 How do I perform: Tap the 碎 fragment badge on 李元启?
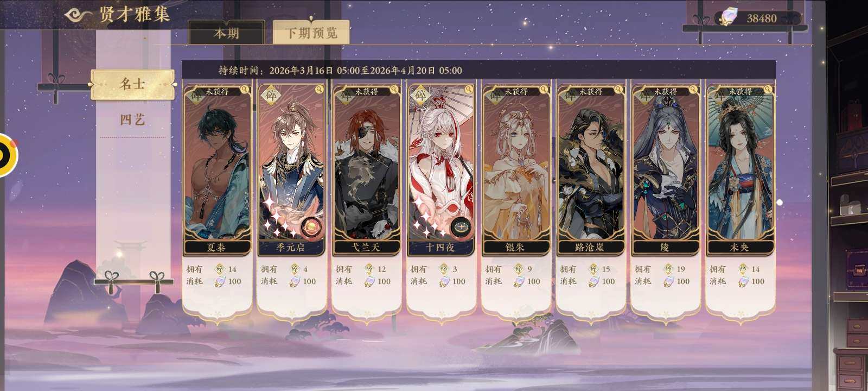271,96
